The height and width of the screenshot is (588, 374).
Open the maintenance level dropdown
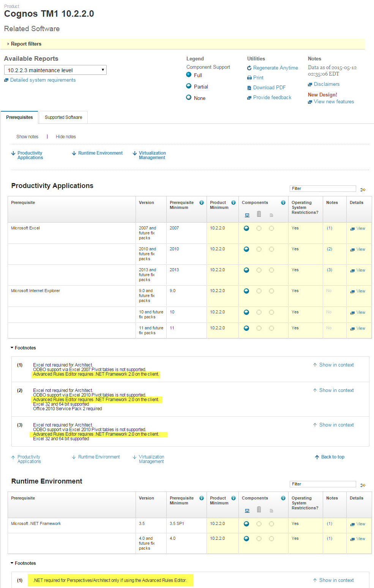tap(55, 70)
